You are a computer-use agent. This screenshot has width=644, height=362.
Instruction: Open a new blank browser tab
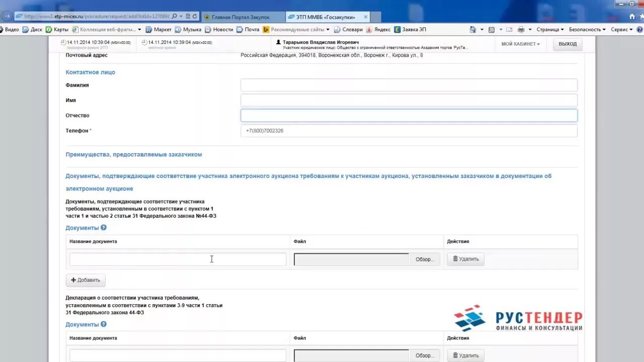coord(375,17)
